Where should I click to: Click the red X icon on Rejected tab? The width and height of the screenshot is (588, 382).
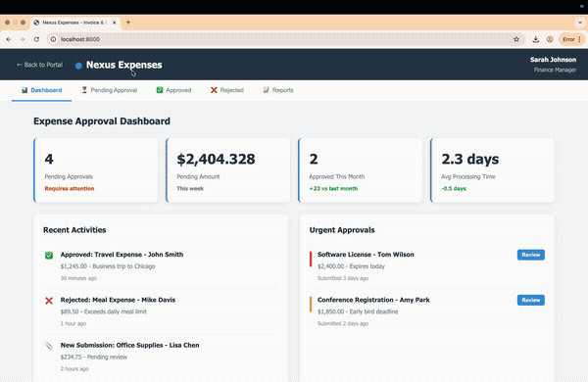[214, 90]
